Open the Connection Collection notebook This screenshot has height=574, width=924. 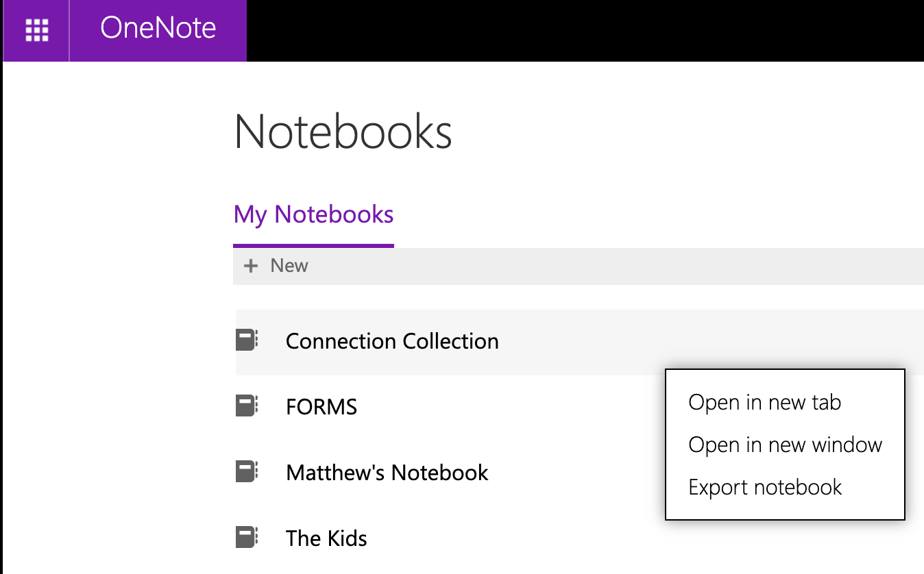point(392,341)
